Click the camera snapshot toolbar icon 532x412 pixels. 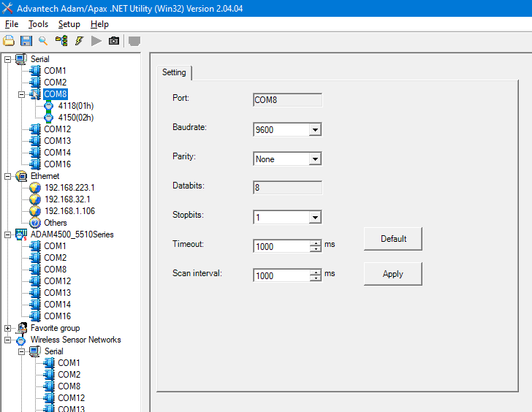[x=114, y=41]
